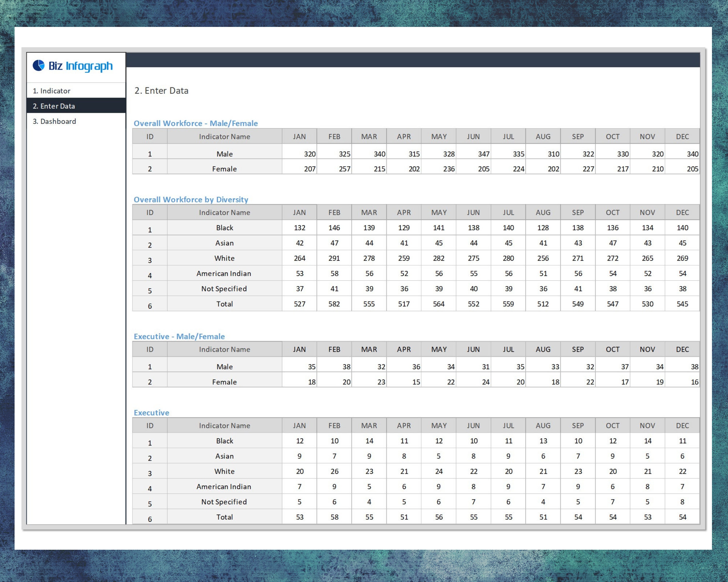Go to the 3. Dashboard sidebar item

(x=76, y=121)
